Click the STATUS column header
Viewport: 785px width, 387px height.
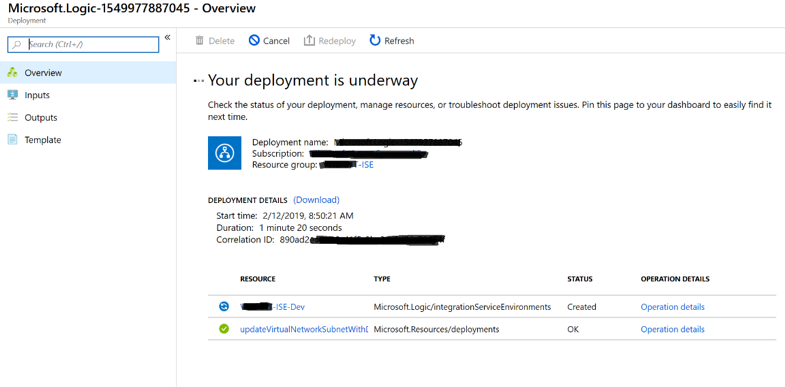(x=580, y=279)
